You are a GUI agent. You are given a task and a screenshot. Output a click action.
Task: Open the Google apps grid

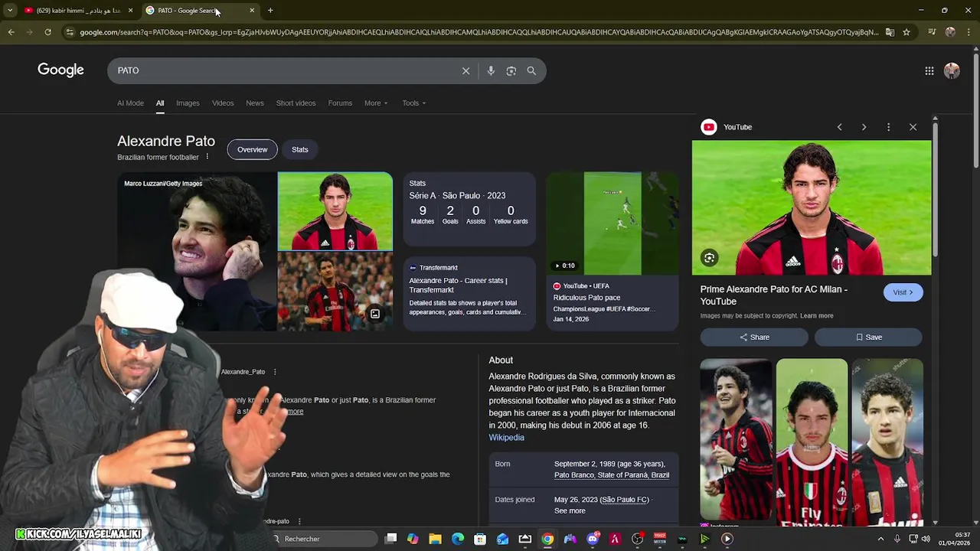point(929,70)
